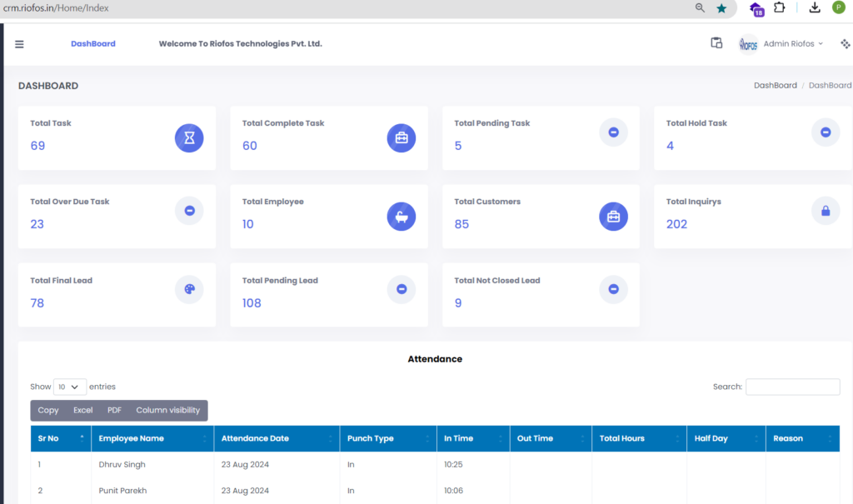Sort table by Employee Name column
Viewport: 853px width, 504px height.
152,438
